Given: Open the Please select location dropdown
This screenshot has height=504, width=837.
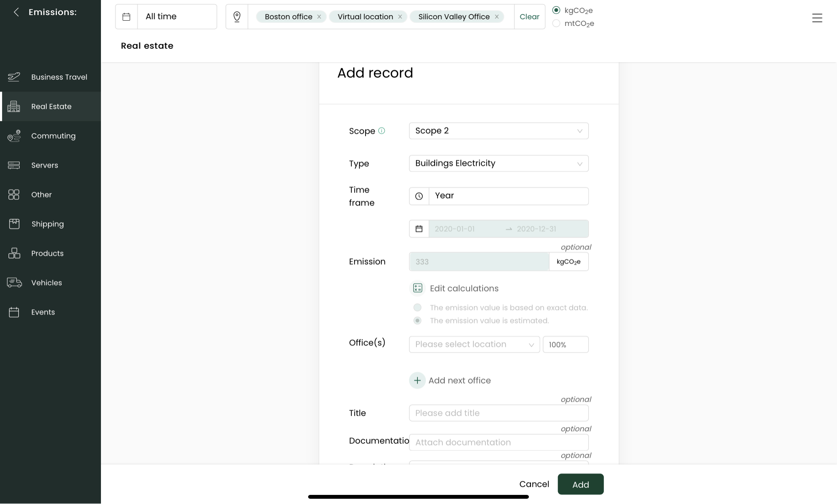Looking at the screenshot, I should click(474, 344).
